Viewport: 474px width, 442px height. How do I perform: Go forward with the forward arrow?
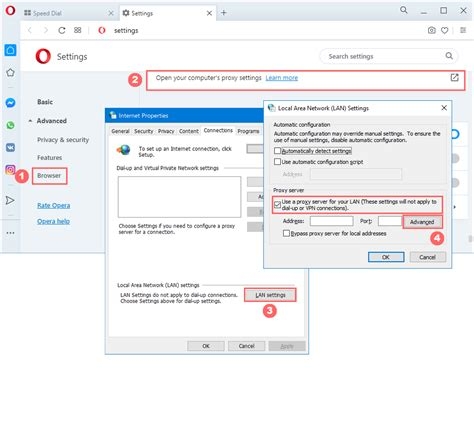pyautogui.click(x=46, y=30)
